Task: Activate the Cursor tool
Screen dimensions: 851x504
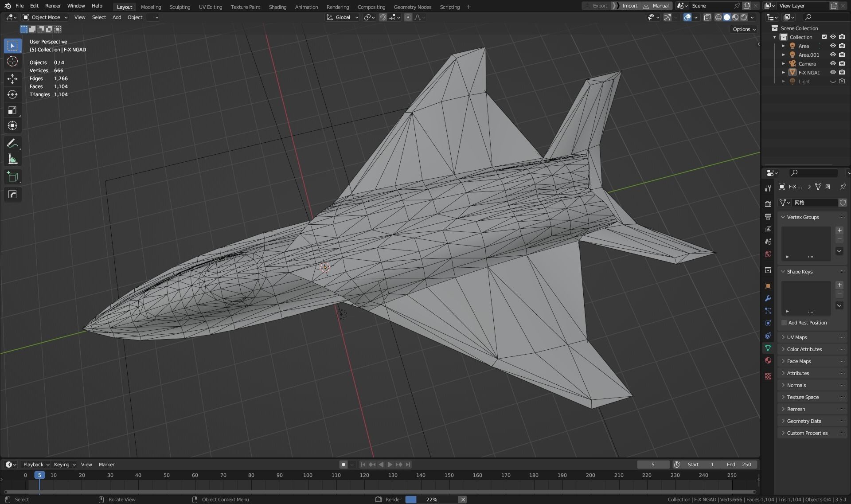Action: pos(12,61)
